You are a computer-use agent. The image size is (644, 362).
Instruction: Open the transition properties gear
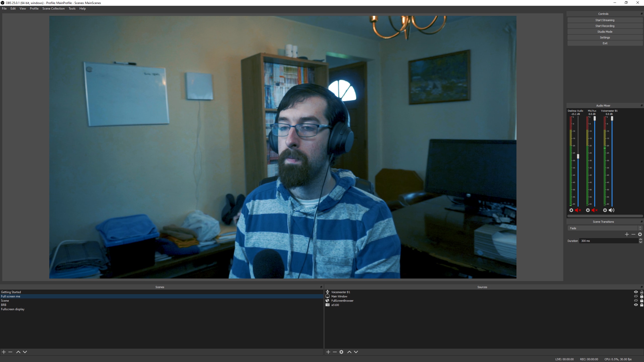640,234
